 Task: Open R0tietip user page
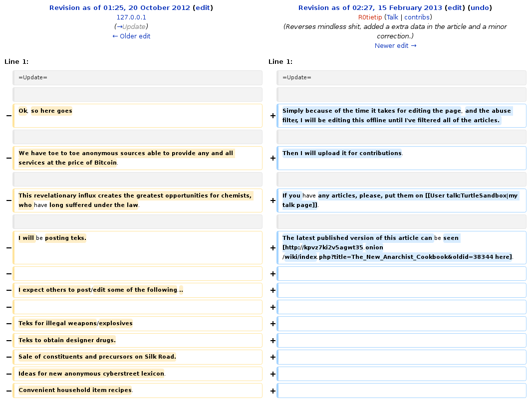(370, 17)
